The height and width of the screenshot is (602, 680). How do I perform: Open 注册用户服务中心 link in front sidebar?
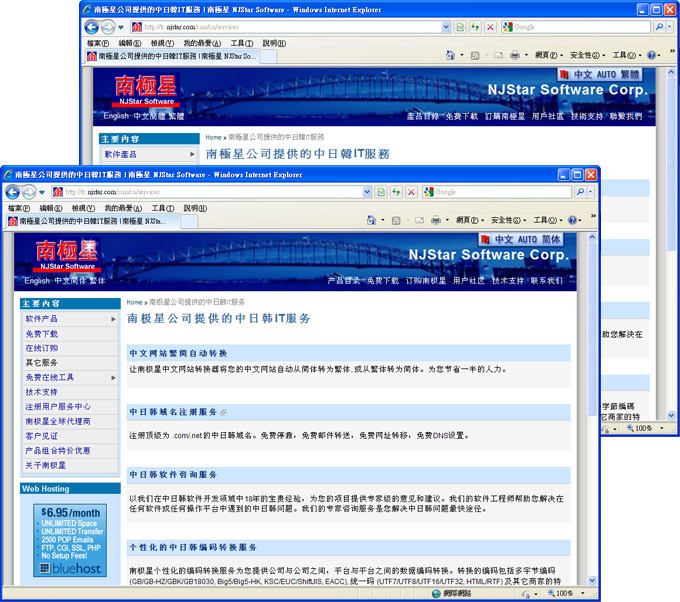coord(58,407)
